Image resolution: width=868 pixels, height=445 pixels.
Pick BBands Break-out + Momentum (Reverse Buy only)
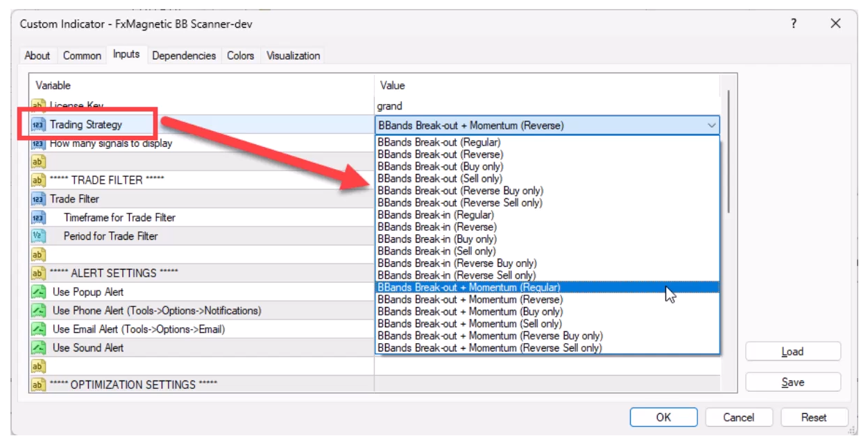point(547,336)
